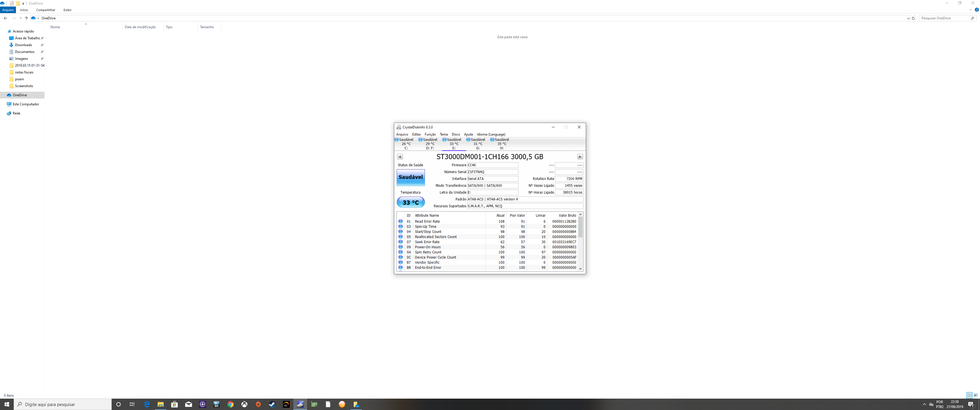The height and width of the screenshot is (410, 980).
Task: Open Steam from the taskbar
Action: (272, 404)
